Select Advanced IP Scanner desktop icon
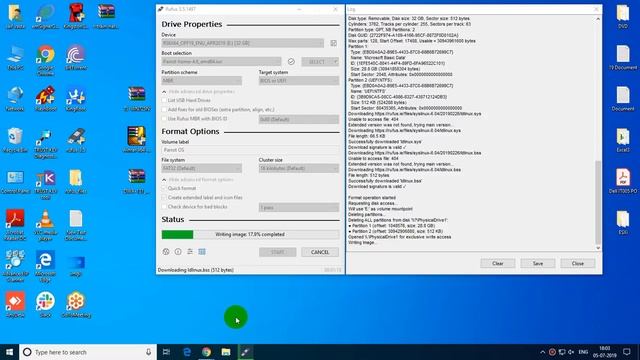 (x=15, y=267)
